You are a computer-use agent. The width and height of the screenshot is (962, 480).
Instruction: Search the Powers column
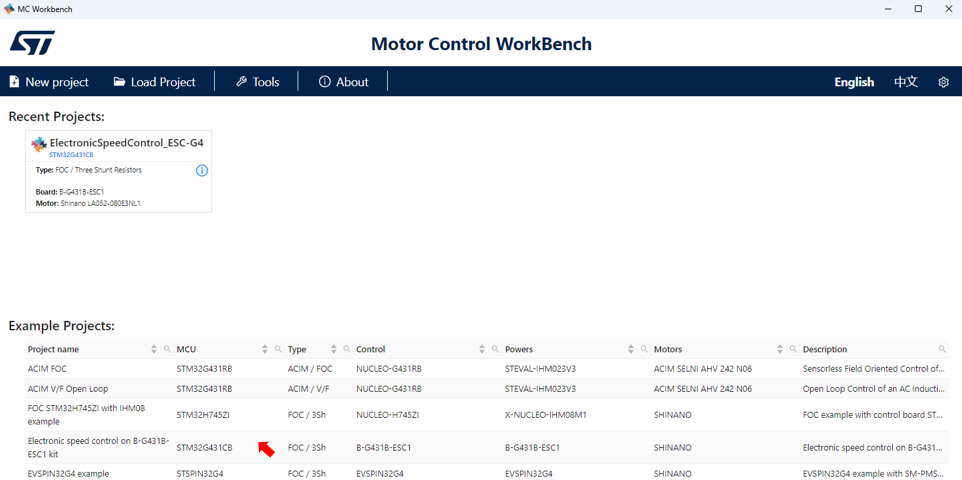point(644,349)
